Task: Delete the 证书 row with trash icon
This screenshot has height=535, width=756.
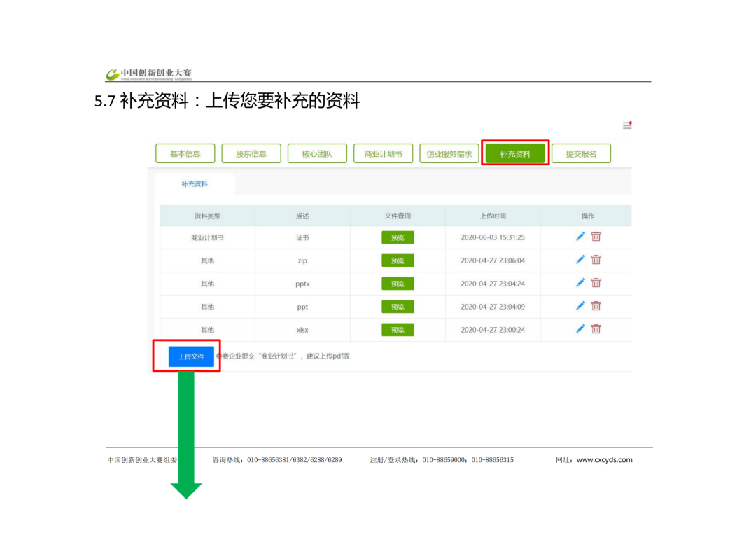Action: click(596, 237)
